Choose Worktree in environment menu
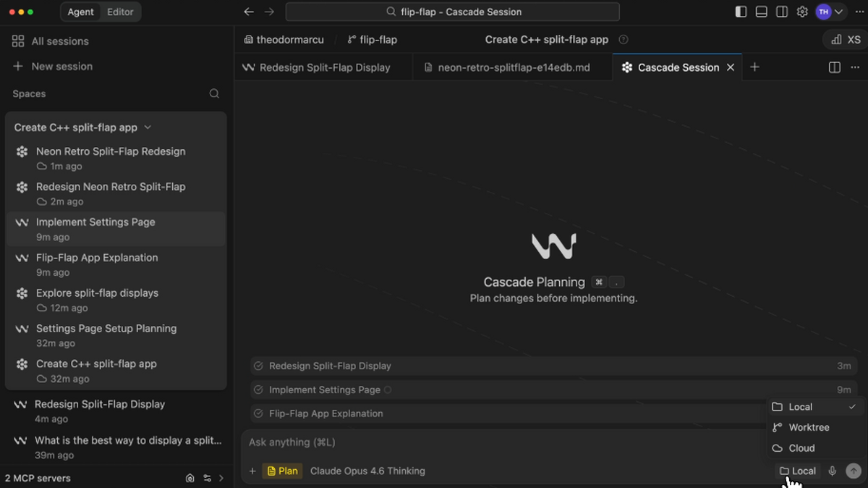Image resolution: width=868 pixels, height=488 pixels. click(814, 427)
